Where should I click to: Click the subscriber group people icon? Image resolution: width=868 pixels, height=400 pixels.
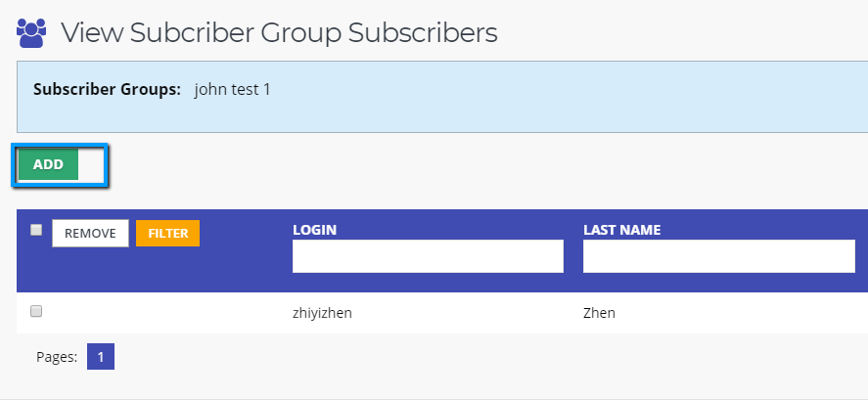31,33
